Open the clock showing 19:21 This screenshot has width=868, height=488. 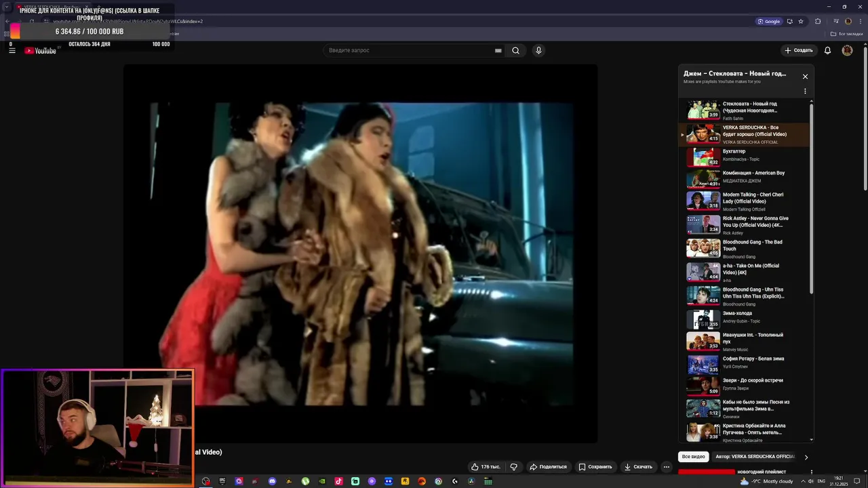[839, 481]
